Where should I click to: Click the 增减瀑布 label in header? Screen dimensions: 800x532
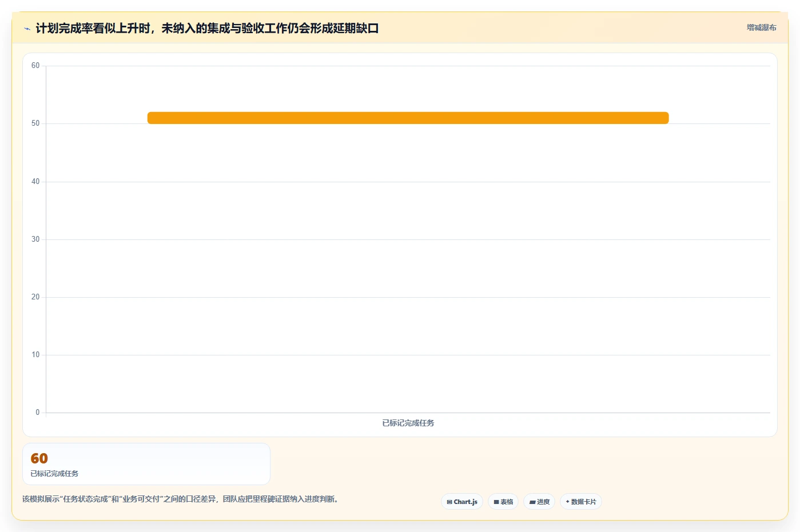click(761, 27)
